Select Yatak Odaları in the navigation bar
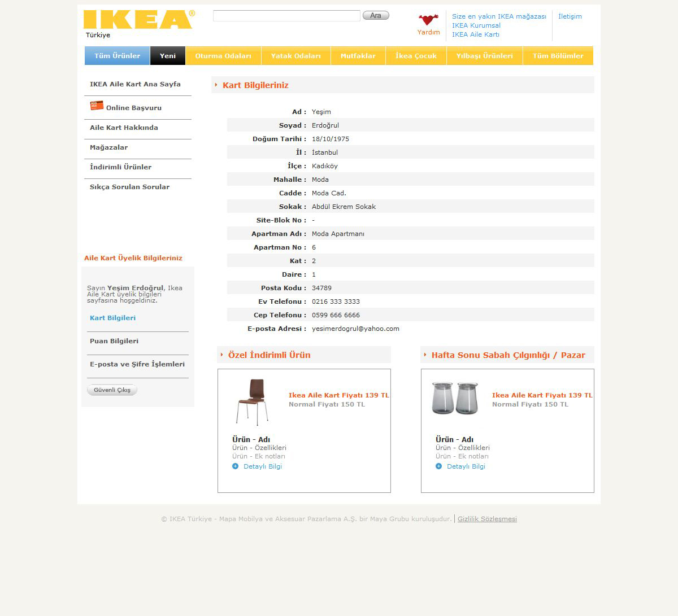This screenshot has width=678, height=616. (x=296, y=56)
